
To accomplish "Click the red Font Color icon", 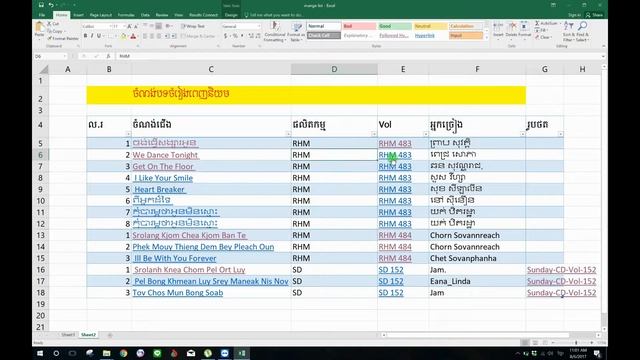I will point(133,36).
